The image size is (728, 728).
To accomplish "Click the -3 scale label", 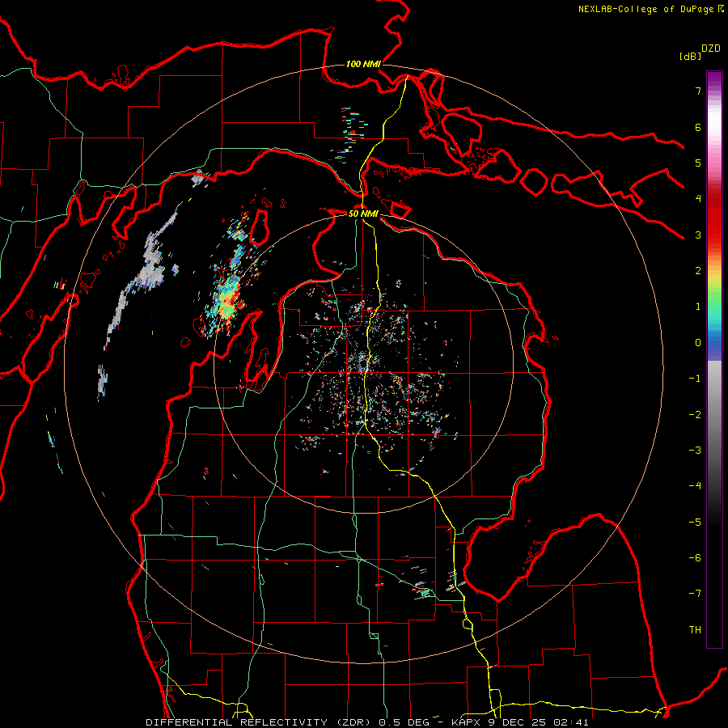I will [695, 450].
